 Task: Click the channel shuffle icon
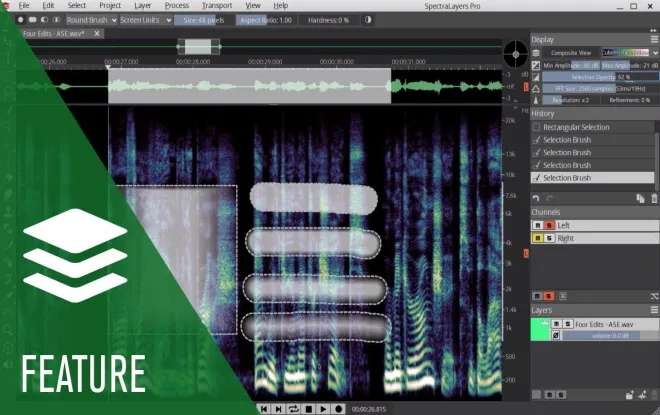click(x=654, y=297)
